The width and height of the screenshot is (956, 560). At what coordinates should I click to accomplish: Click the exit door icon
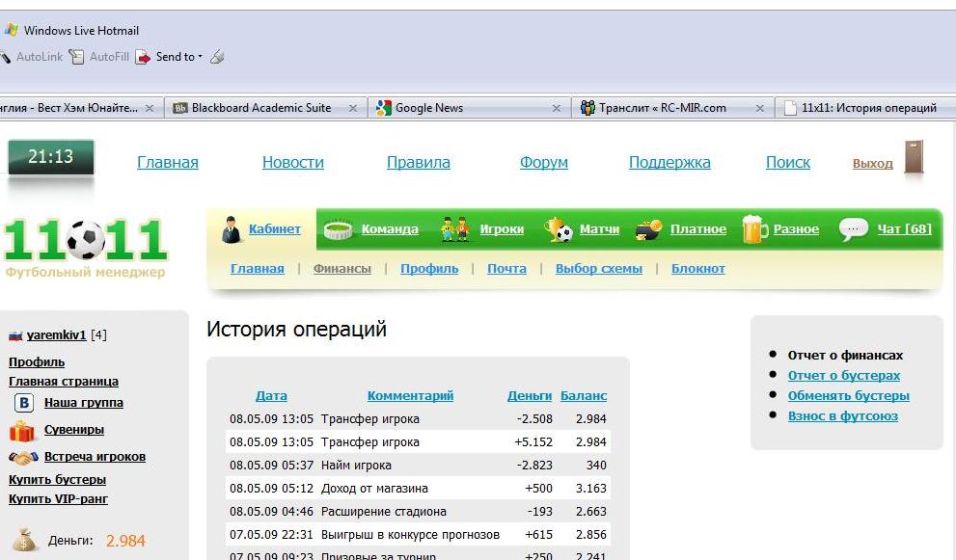(x=914, y=159)
